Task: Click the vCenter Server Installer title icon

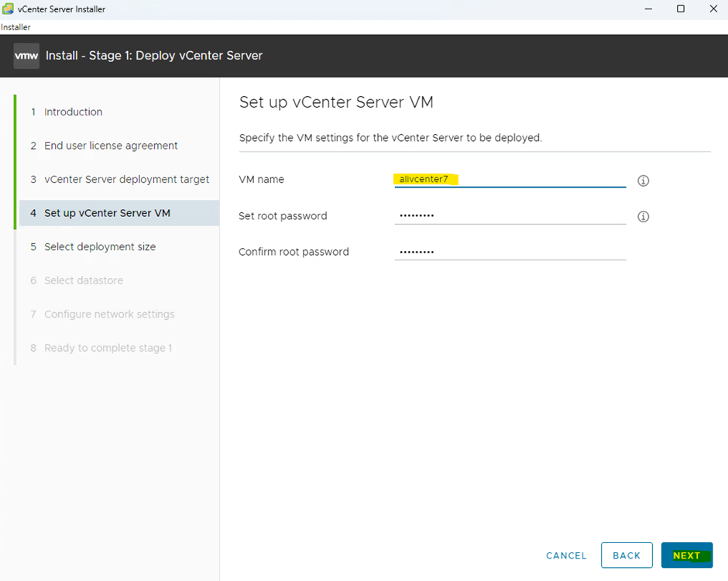Action: click(8, 9)
